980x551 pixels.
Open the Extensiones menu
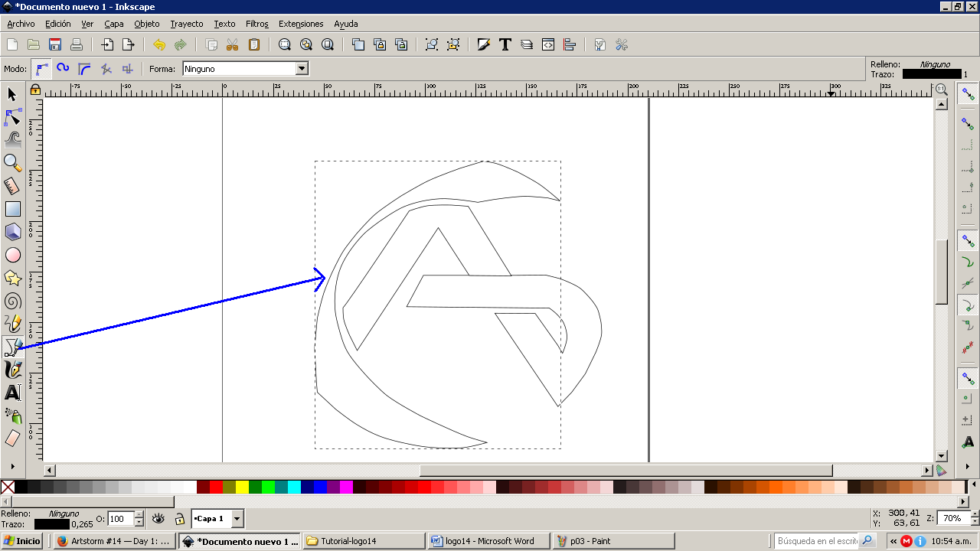(301, 24)
